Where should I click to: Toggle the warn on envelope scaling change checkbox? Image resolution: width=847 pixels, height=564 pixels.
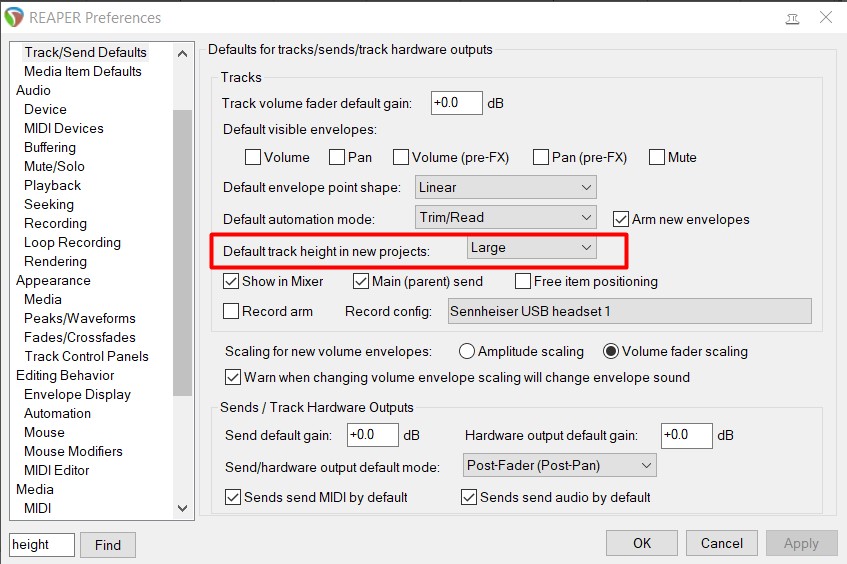click(233, 377)
